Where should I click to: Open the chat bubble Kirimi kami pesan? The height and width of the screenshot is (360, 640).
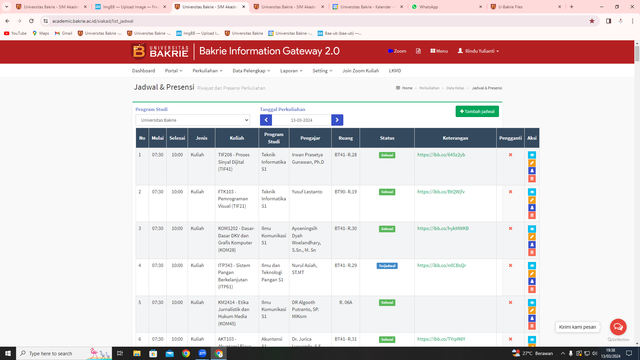[618, 327]
